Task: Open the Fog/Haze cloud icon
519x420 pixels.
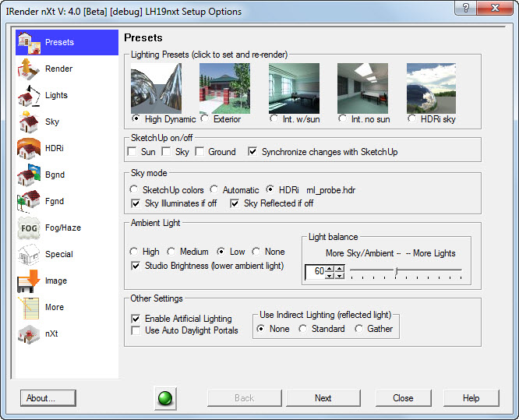Action: click(29, 228)
